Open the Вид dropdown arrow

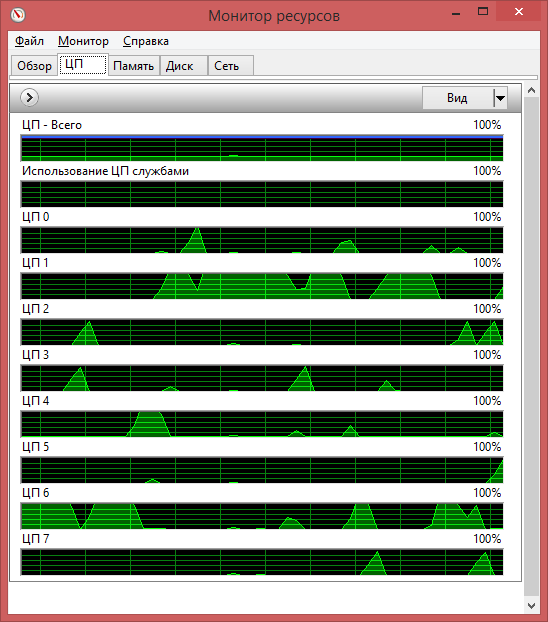[x=500, y=98]
